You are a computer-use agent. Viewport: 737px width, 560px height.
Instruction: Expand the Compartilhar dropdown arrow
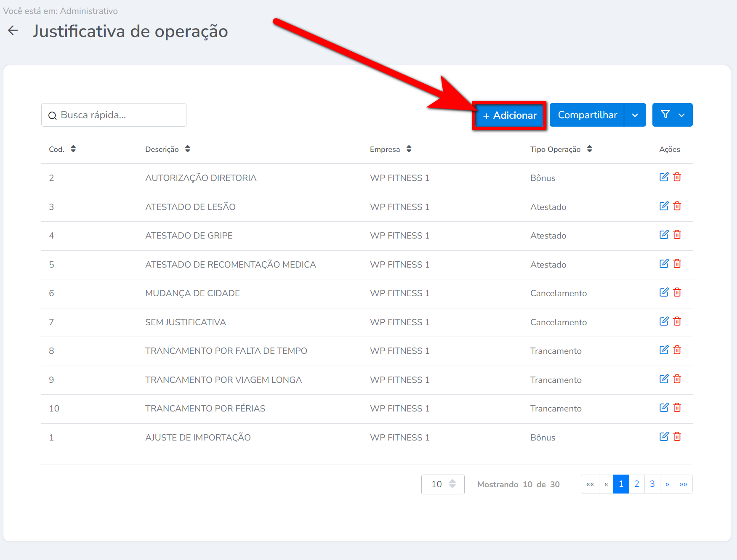pos(635,115)
